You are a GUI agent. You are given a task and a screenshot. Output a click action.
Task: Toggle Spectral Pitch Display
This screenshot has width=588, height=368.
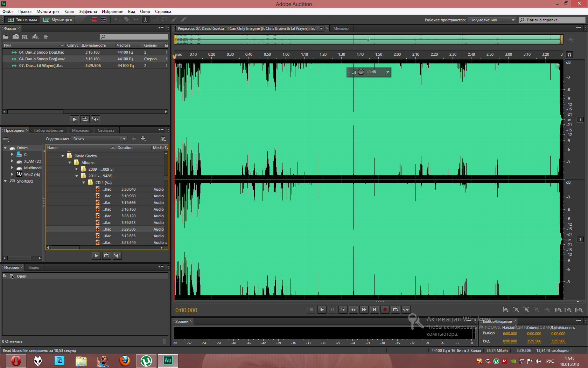(104, 20)
